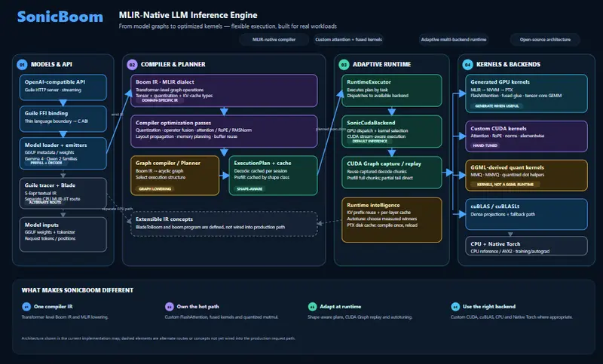This screenshot has width=603, height=364.
Task: Click the 03 badge beside ADAPTIVE RUNTIME
Action: (x=344, y=65)
